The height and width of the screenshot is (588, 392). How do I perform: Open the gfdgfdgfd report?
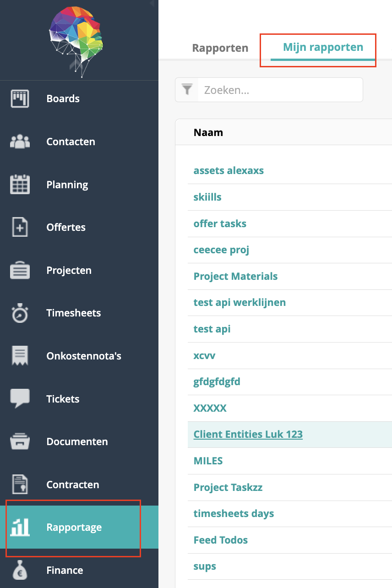pyautogui.click(x=217, y=382)
